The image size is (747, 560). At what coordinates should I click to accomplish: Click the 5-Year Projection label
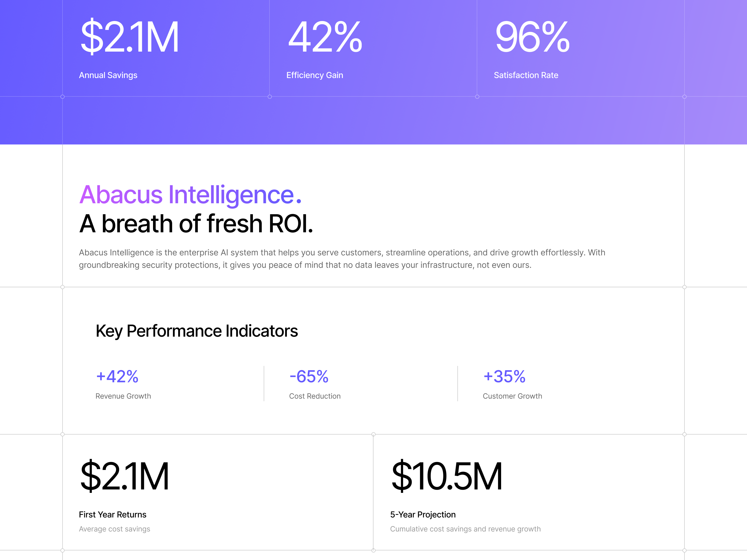[423, 514]
